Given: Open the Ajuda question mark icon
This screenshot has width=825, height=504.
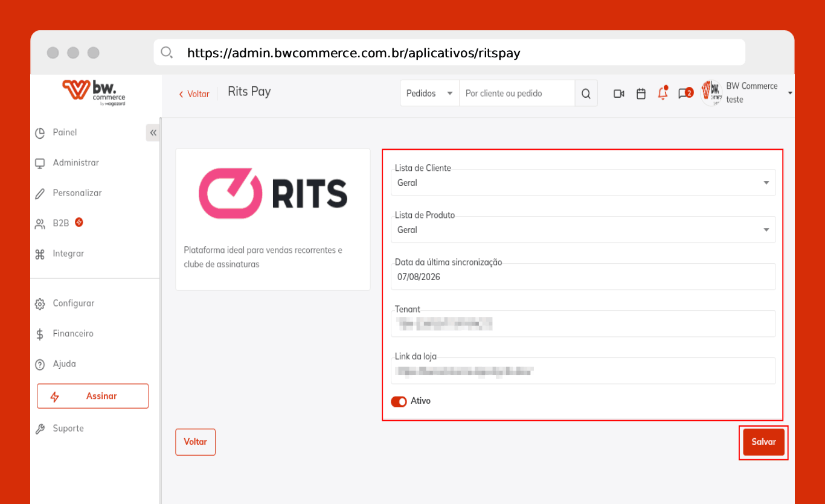Looking at the screenshot, I should coord(40,365).
